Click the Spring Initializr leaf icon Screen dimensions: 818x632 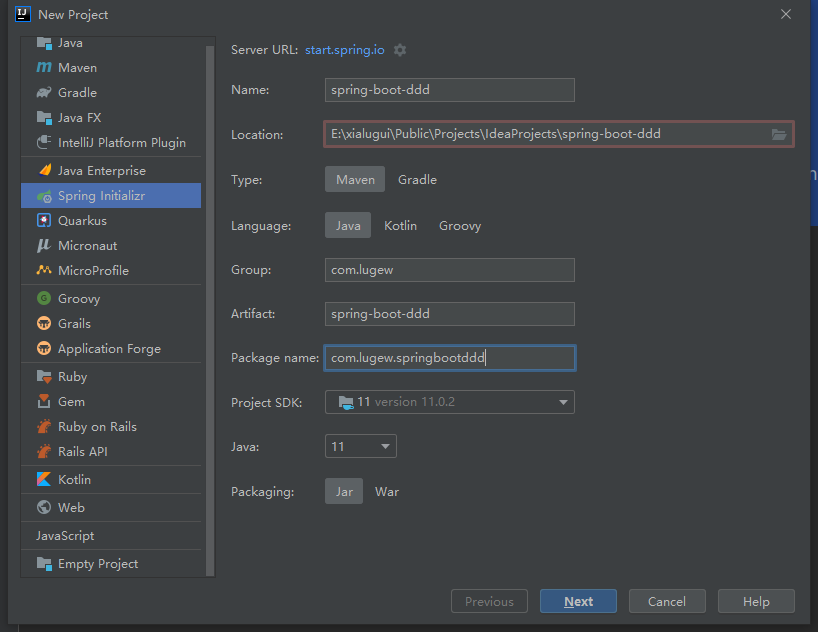click(x=44, y=196)
